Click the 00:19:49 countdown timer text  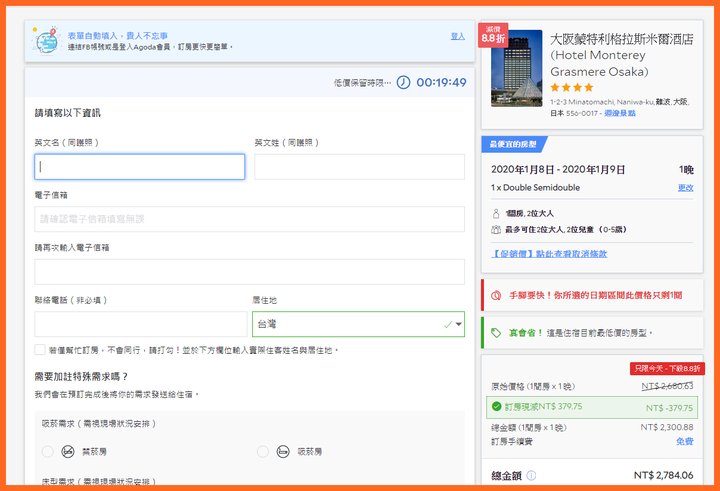[x=441, y=83]
